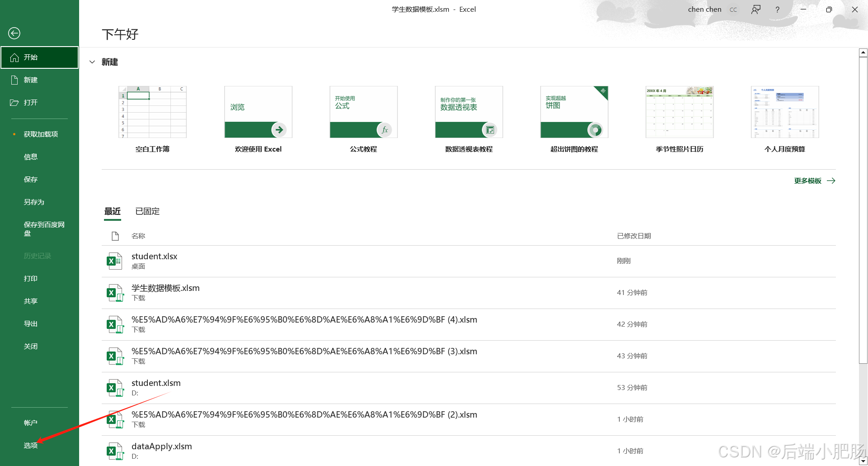Open the 欢迎使用 Excel template
Viewport: 868px width, 466px height.
pyautogui.click(x=258, y=112)
